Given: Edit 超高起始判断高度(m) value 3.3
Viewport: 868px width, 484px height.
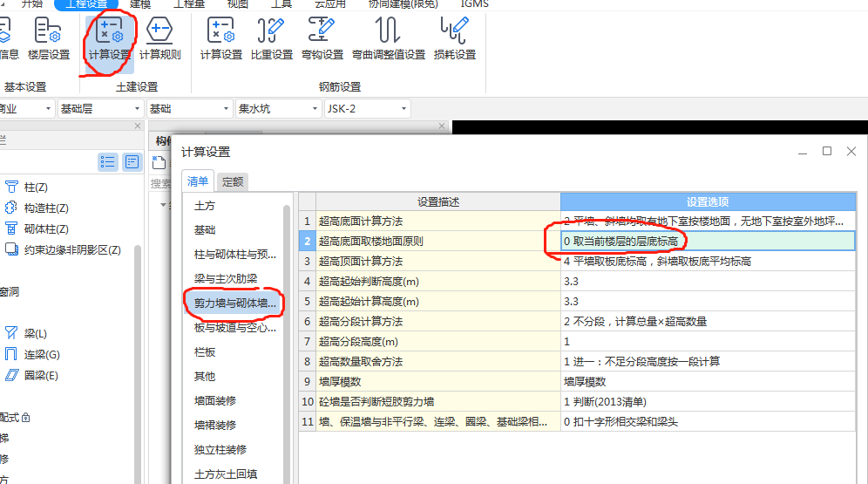Looking at the screenshot, I should 708,282.
